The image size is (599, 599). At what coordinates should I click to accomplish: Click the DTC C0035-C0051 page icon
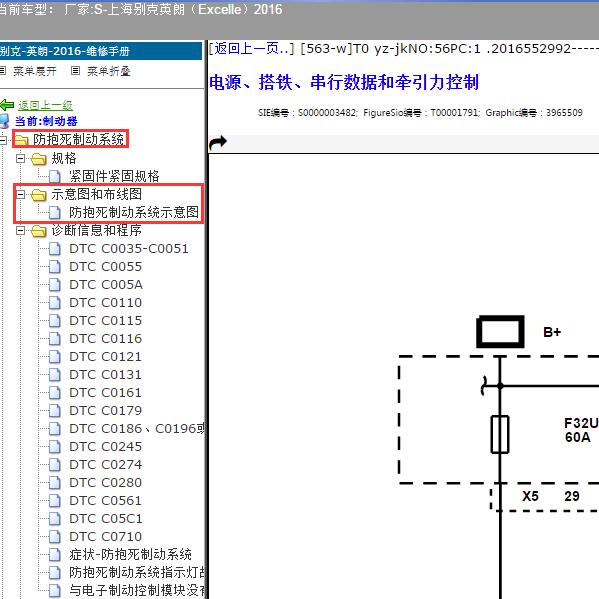55,249
